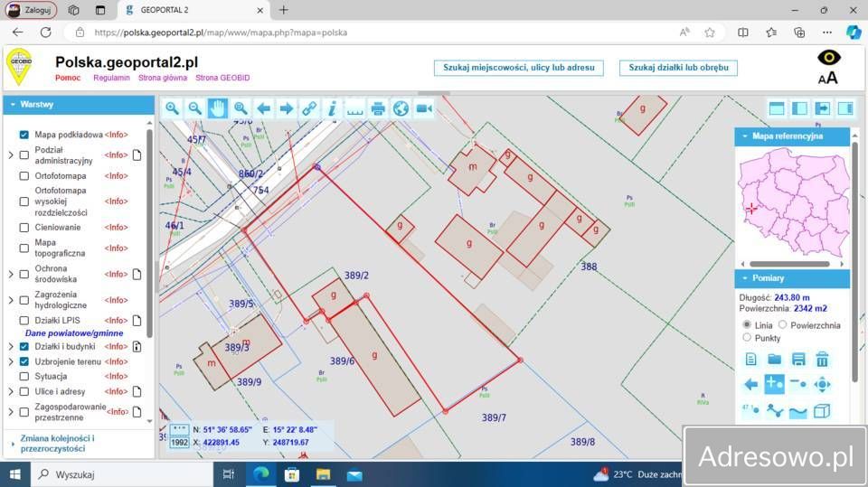Click the left panel layout icon
The image size is (868, 487).
point(799,108)
